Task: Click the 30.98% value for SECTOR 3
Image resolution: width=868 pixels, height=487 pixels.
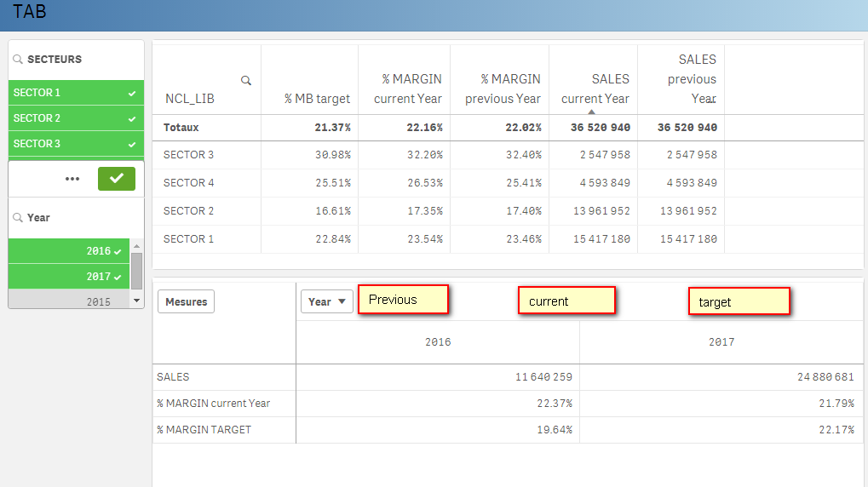Action: click(x=333, y=154)
